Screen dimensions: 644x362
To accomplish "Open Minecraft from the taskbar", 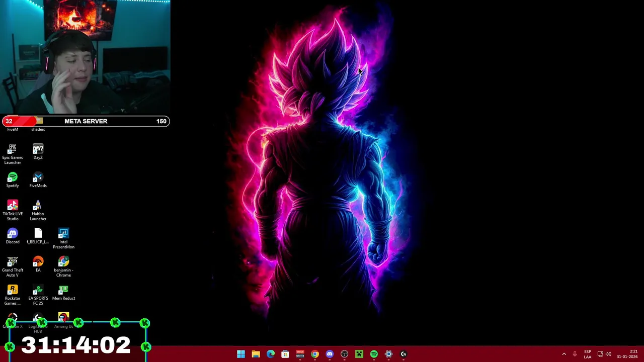I will coord(359,354).
